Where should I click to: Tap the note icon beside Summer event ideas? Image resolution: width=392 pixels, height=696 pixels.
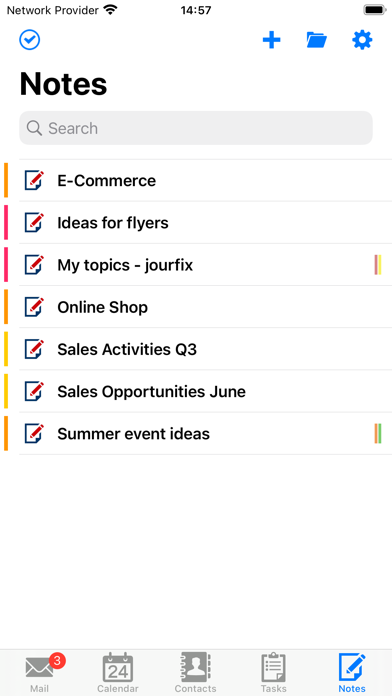34,434
